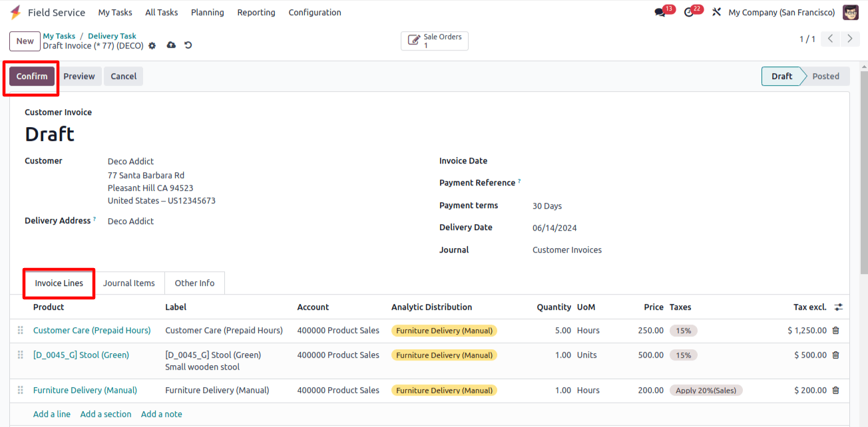The width and height of the screenshot is (868, 427).
Task: Click the Payment Reference field
Action: [683, 183]
